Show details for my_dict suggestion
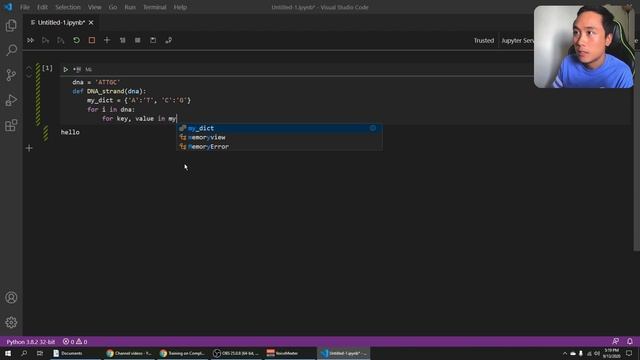This screenshot has width=640, height=360. [373, 128]
